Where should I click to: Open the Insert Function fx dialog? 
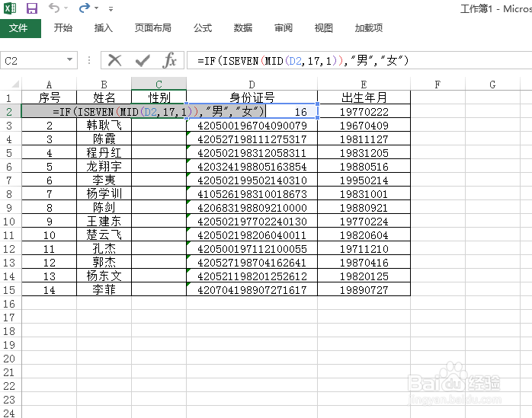(169, 61)
